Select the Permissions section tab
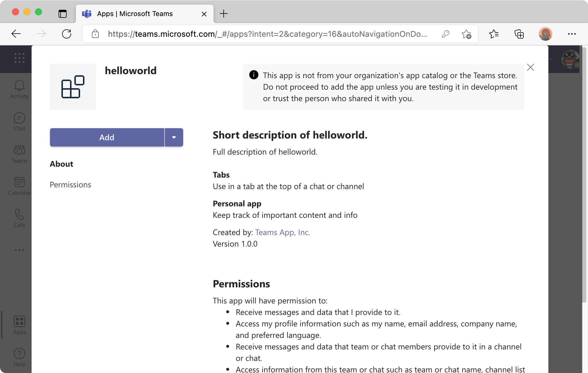This screenshot has height=373, width=588. (70, 184)
